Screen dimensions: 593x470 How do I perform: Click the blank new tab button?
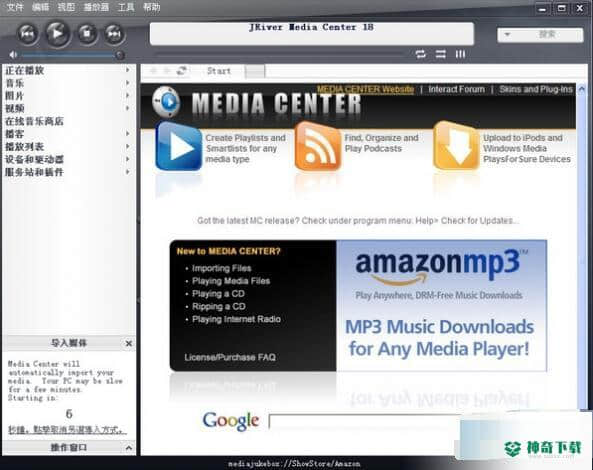(x=255, y=71)
